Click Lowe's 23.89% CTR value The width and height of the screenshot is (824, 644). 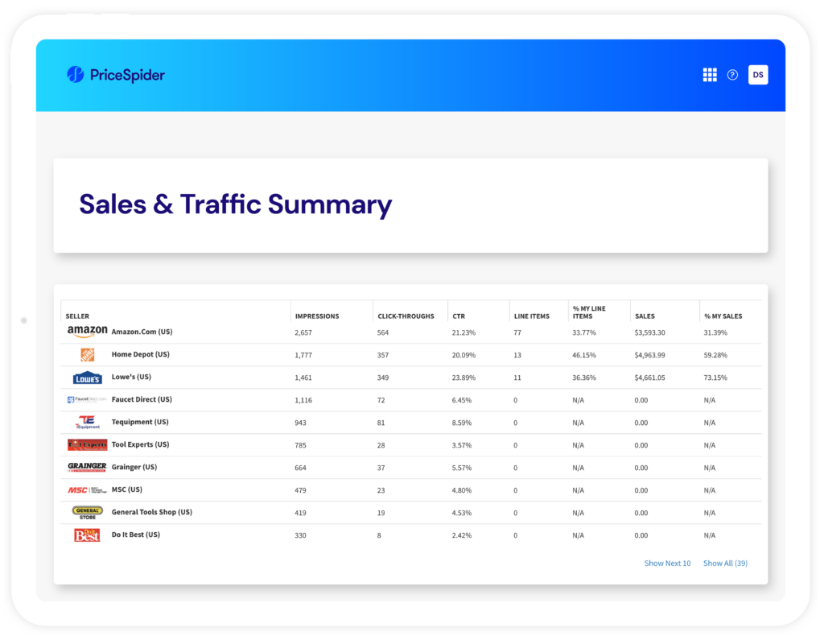tap(463, 378)
